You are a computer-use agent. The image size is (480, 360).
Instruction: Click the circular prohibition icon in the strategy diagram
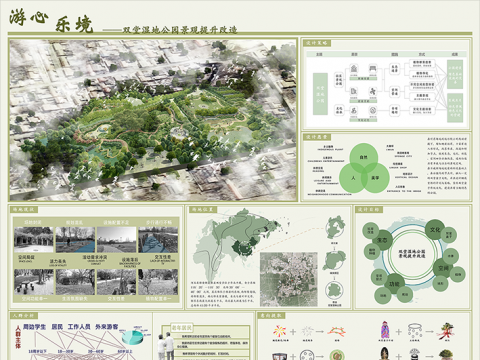(x=373, y=110)
